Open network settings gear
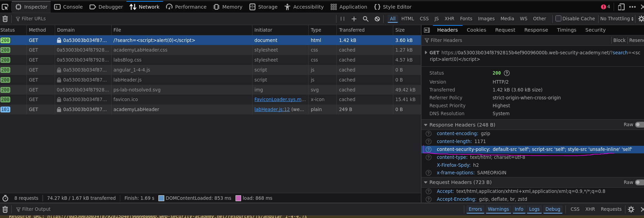Viewport: 644px width, 218px height. pos(641,19)
